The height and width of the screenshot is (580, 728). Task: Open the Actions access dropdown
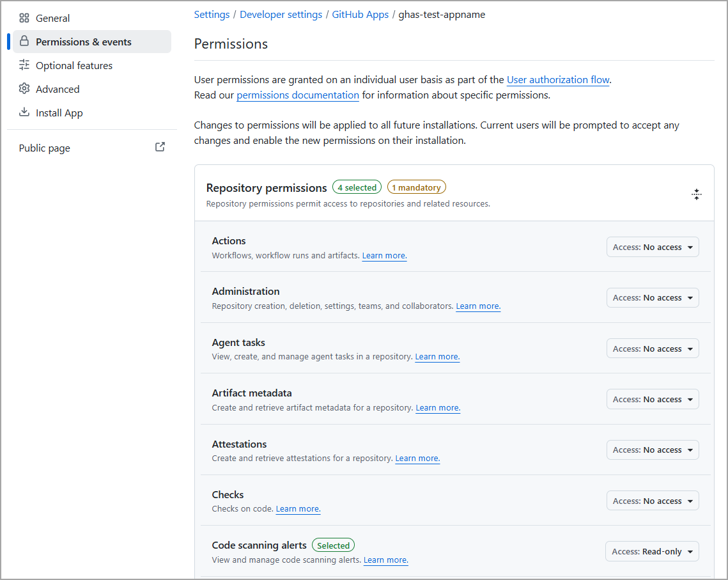point(653,247)
